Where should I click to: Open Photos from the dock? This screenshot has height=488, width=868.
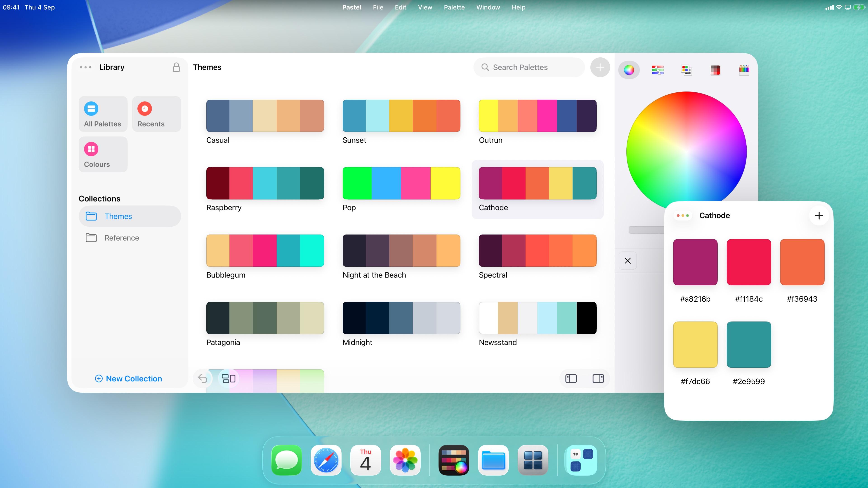[x=405, y=460]
